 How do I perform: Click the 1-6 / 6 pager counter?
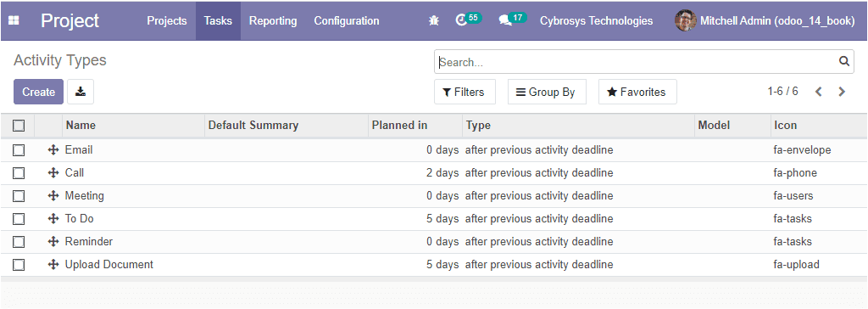point(782,92)
